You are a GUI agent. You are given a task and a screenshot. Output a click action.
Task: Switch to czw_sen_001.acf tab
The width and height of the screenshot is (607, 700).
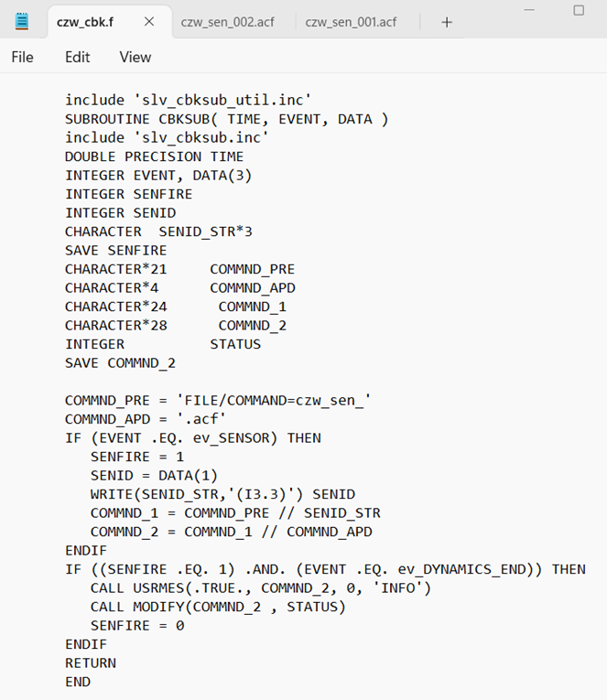351,22
